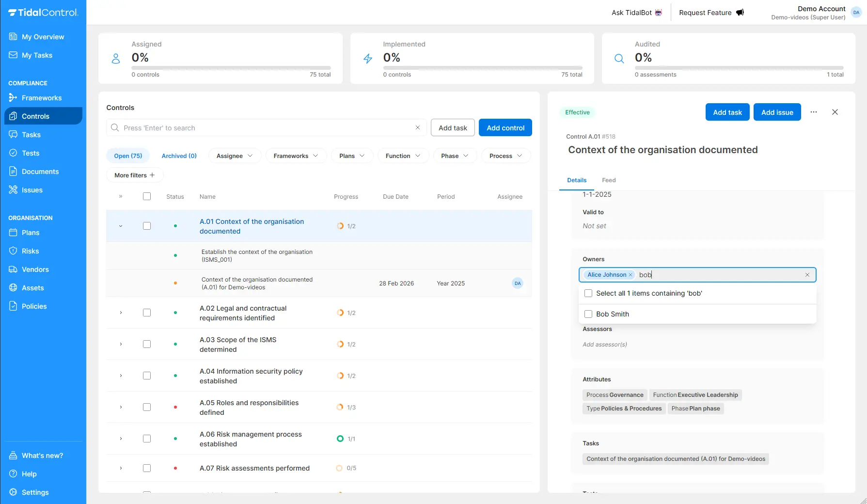Open the Frameworks filter dropdown
867x504 pixels.
pyautogui.click(x=296, y=156)
